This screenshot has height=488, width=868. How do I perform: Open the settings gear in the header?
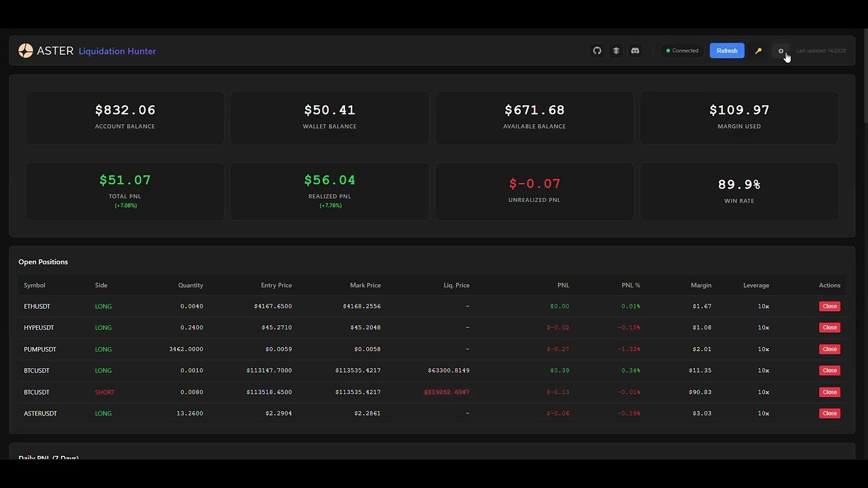click(781, 50)
